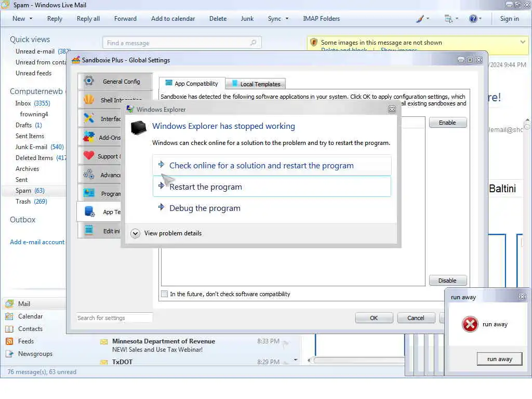This screenshot has height=399, width=532.
Task: Expand View problem details
Action: (x=166, y=233)
